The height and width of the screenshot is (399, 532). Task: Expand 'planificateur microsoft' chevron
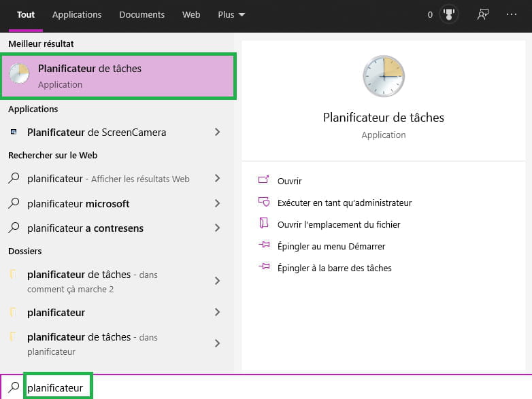tap(218, 203)
